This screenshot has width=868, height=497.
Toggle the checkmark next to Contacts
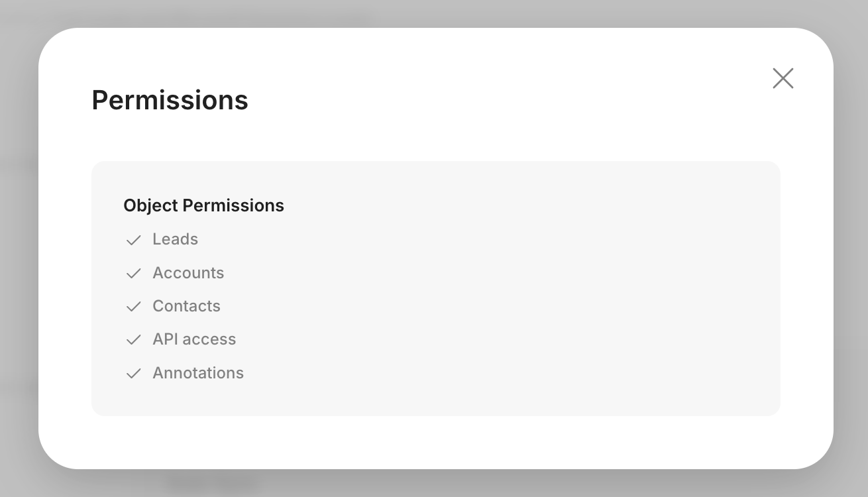click(134, 306)
